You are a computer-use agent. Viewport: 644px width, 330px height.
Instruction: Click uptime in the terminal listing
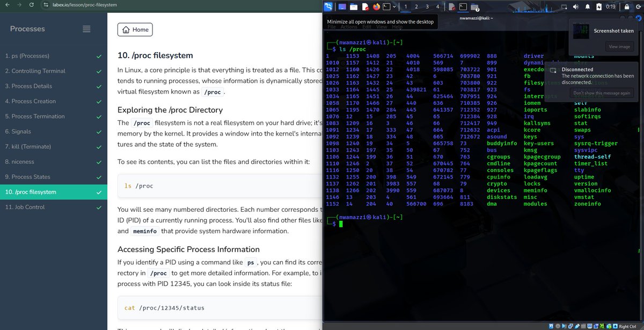coord(584,177)
